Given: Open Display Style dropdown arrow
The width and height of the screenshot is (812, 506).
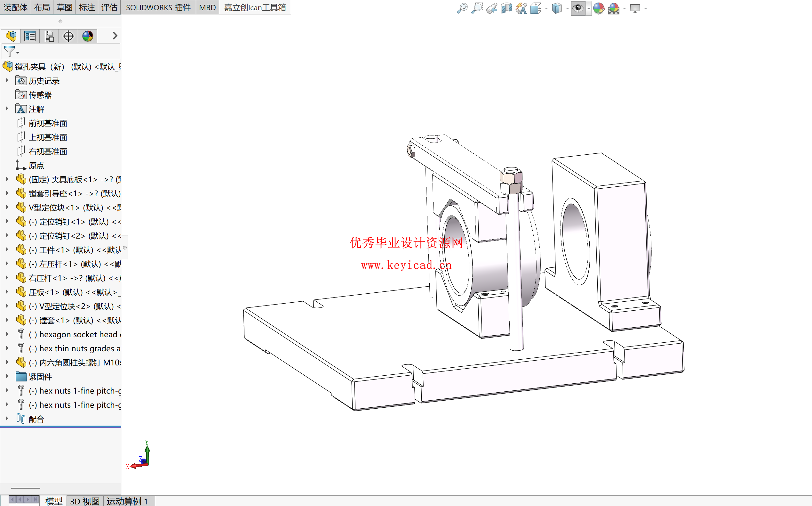Looking at the screenshot, I should [567, 8].
